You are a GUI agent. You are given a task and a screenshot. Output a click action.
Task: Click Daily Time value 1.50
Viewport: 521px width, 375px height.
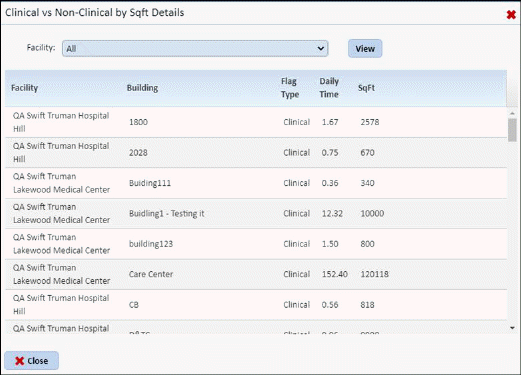330,244
